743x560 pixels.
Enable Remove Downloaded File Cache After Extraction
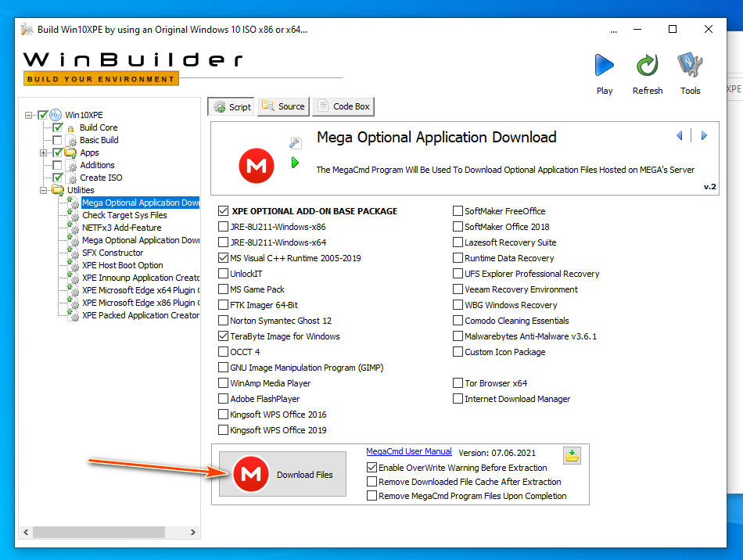tap(372, 482)
